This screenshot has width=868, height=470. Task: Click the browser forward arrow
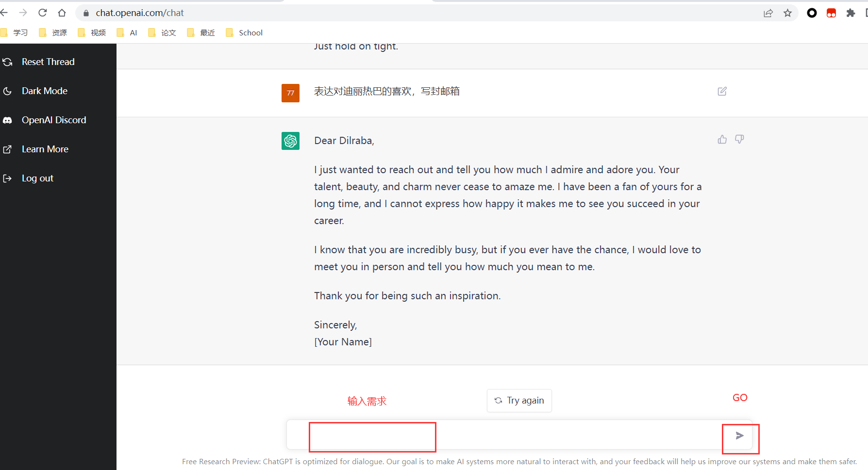(23, 13)
